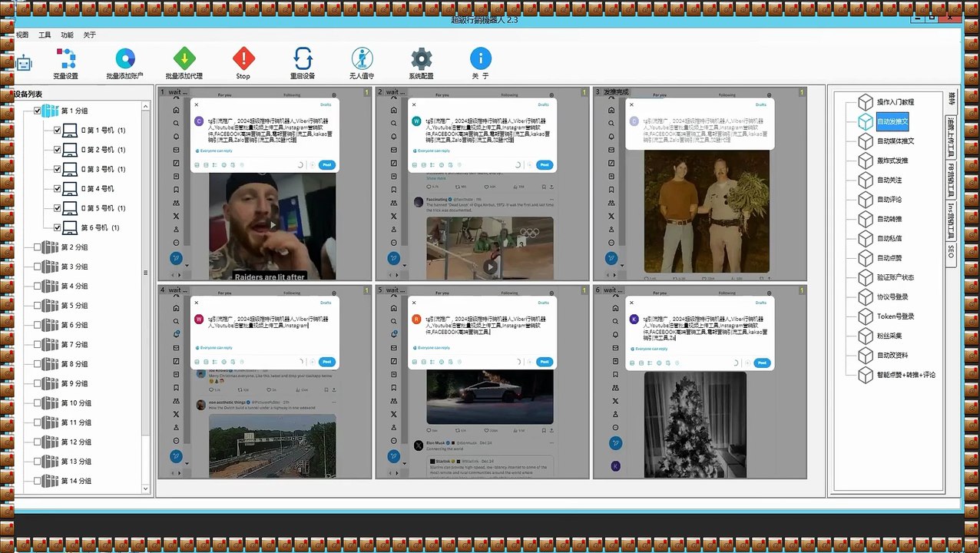
Task: Click the red Stop toolbar icon
Action: click(x=243, y=58)
